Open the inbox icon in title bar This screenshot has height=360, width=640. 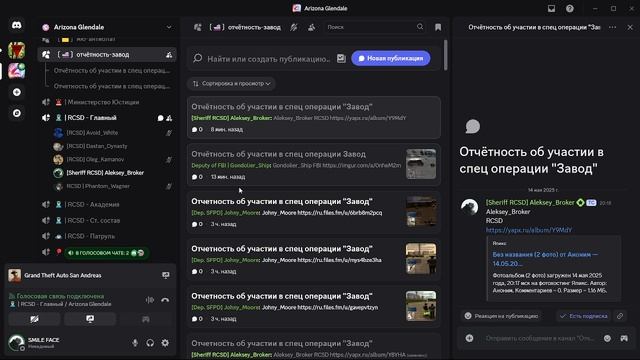click(x=551, y=9)
